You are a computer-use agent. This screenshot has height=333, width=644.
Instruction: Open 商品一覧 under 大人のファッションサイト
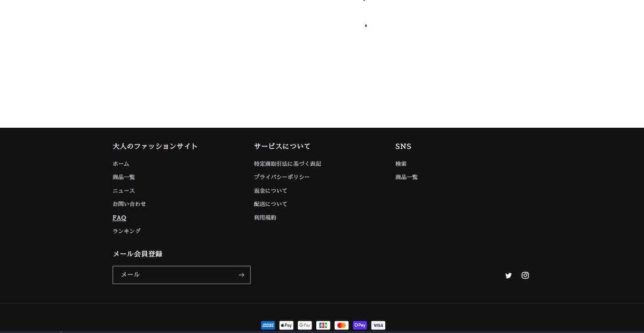[124, 177]
